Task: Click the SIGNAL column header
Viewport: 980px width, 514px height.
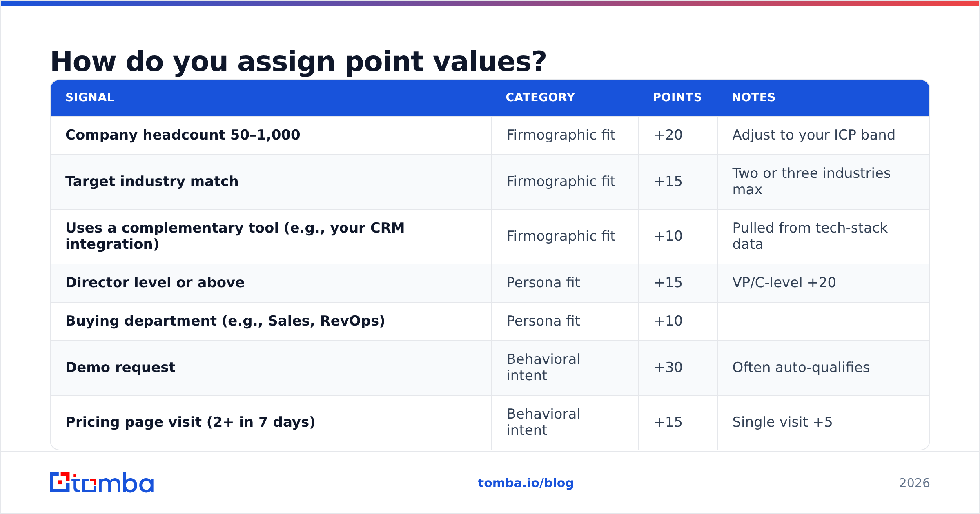Action: coord(90,97)
